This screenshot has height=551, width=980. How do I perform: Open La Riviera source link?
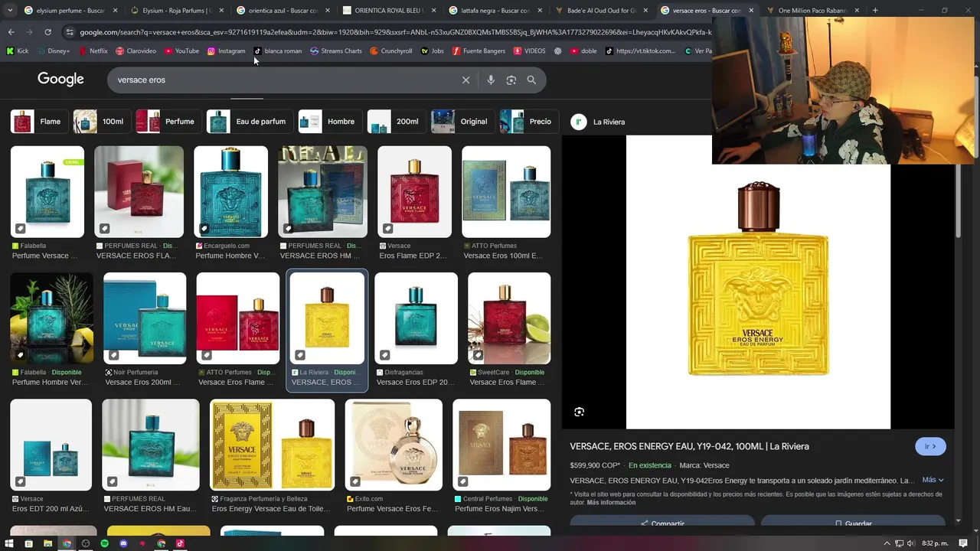coord(599,122)
